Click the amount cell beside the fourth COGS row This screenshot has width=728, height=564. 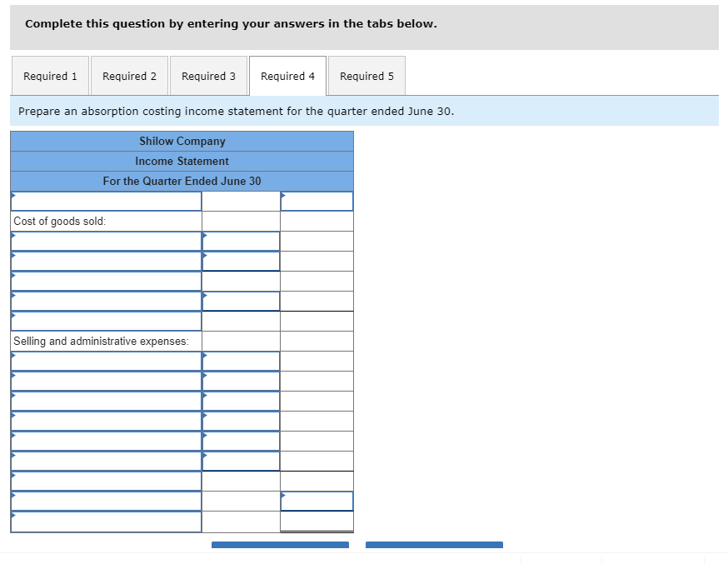[x=240, y=301]
